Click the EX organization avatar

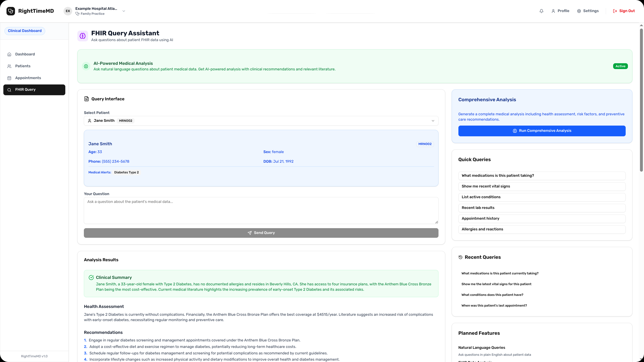[x=68, y=11]
